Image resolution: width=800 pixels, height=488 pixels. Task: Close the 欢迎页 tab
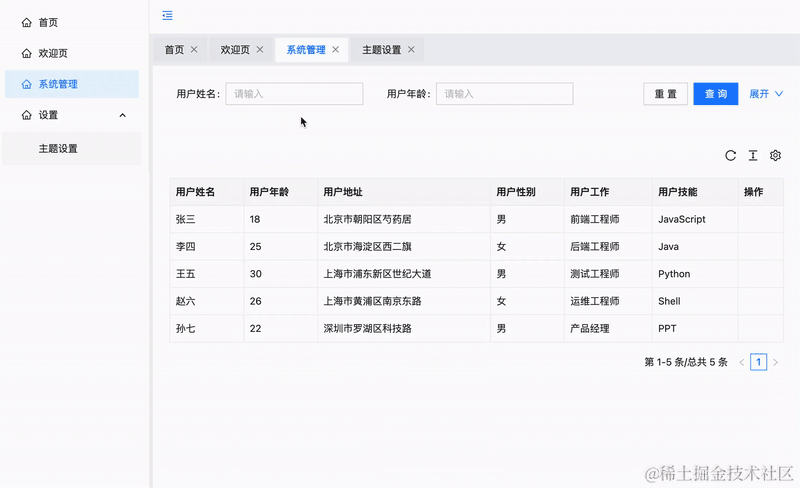pos(260,50)
